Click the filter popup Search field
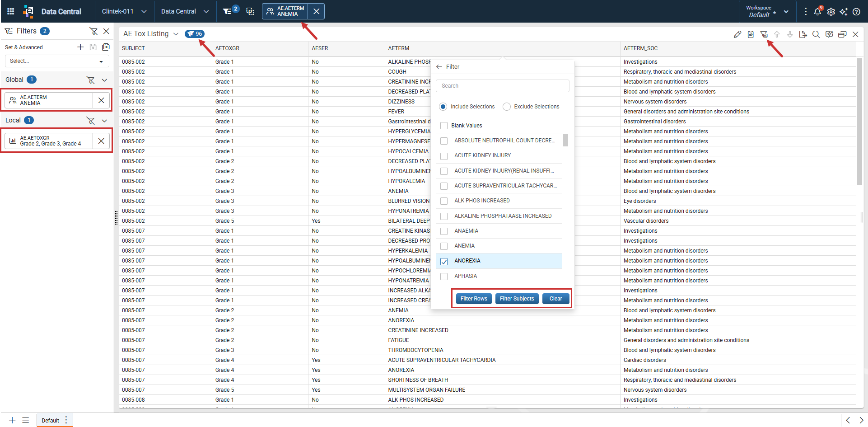This screenshot has width=868, height=427. click(x=502, y=86)
